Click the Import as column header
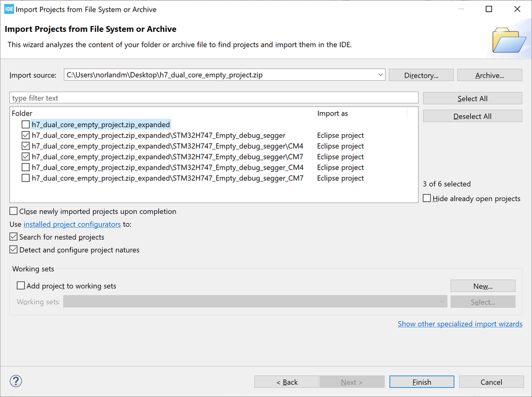Image resolution: width=532 pixels, height=397 pixels. (x=361, y=113)
